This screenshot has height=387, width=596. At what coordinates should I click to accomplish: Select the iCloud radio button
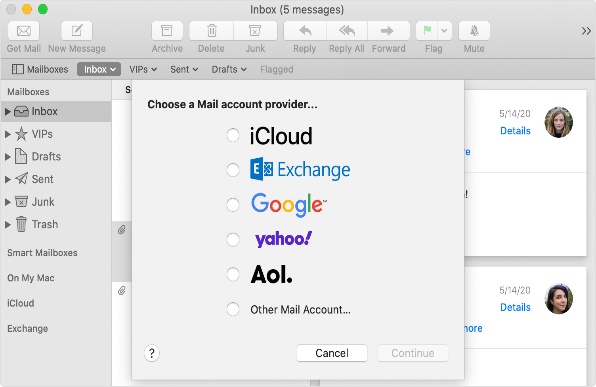point(233,135)
